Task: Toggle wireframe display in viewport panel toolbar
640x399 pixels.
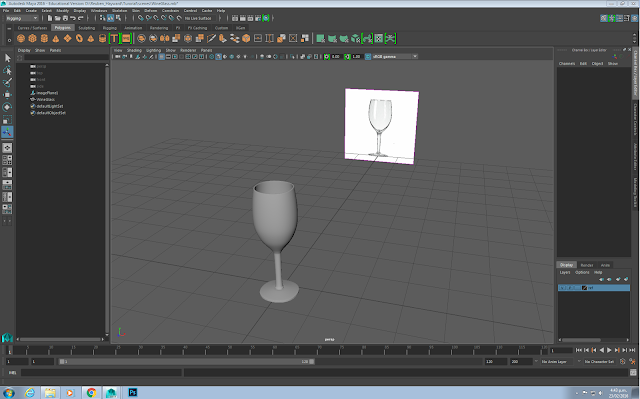Action: pyautogui.click(x=211, y=56)
